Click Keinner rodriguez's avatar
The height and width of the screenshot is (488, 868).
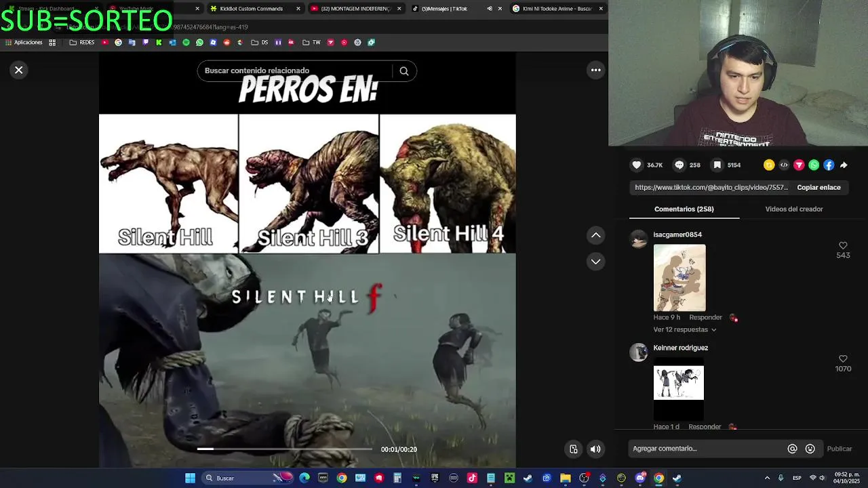click(x=639, y=352)
